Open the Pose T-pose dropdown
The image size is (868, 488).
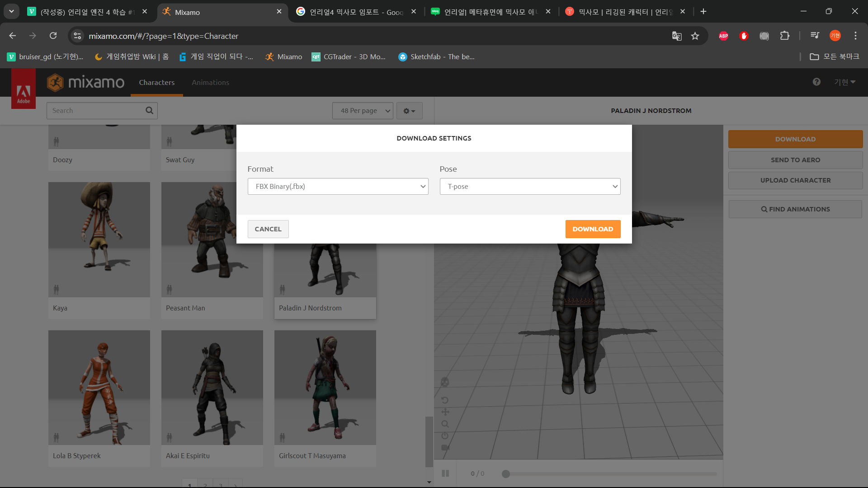pos(529,186)
